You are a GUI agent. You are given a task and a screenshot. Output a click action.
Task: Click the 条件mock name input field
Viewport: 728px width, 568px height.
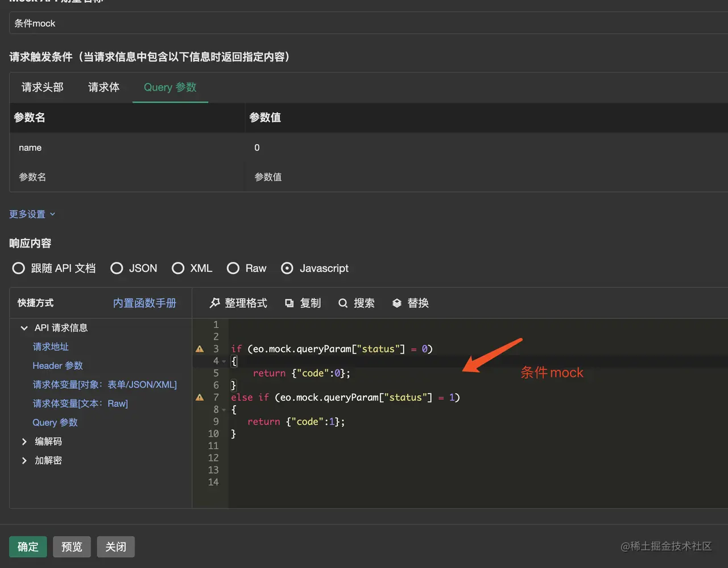click(x=369, y=23)
